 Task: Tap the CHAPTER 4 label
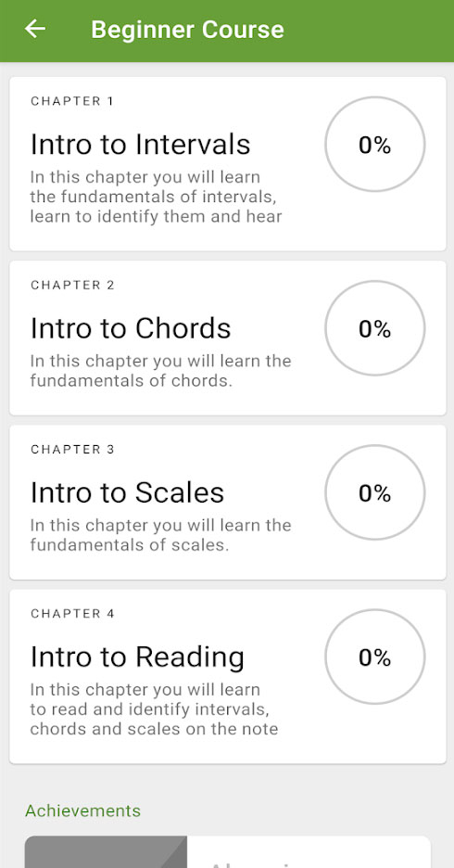pos(72,613)
